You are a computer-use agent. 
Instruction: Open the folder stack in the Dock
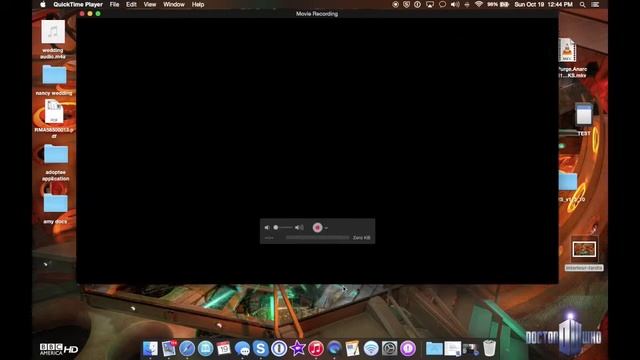tap(434, 349)
